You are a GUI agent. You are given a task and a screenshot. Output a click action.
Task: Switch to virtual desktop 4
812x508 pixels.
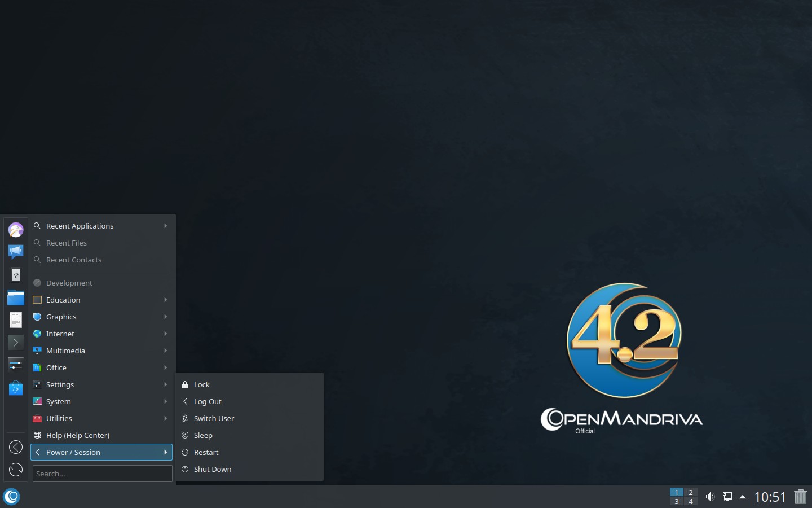pyautogui.click(x=691, y=501)
